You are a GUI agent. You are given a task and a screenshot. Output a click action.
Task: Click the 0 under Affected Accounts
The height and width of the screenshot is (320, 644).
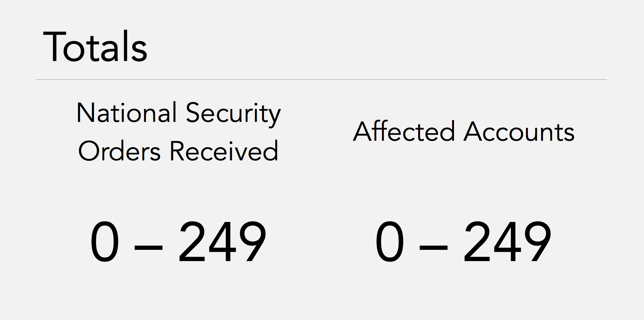(390, 242)
